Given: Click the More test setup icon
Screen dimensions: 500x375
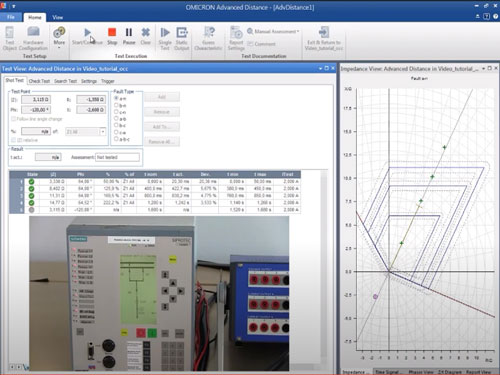Looking at the screenshot, I should [59, 32].
